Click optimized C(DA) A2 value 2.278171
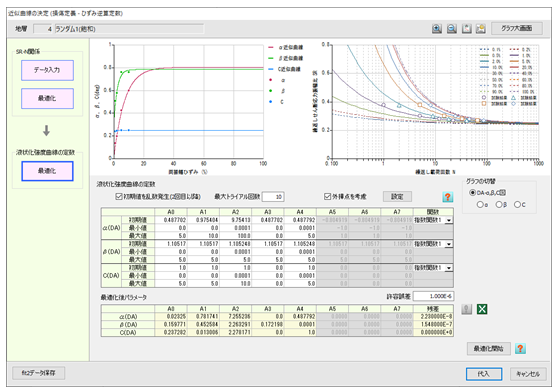 point(236,333)
